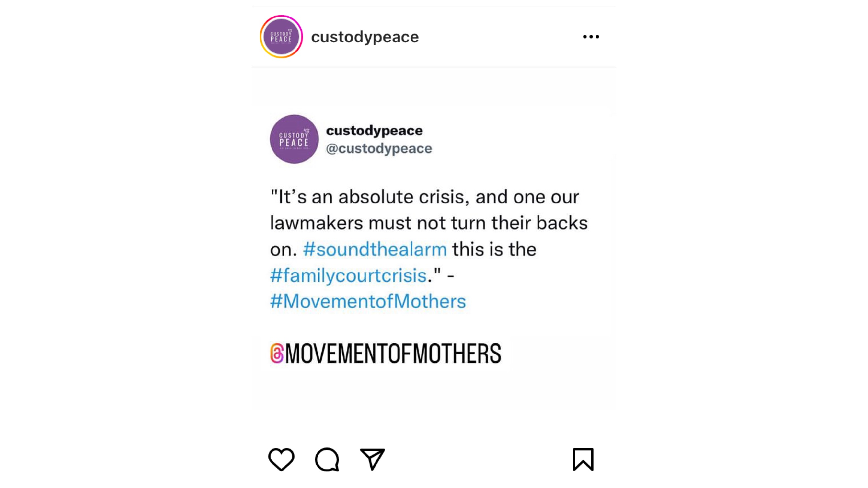Image resolution: width=868 pixels, height=488 pixels.
Task: Click the word "on." before #soundthealarm
Action: [x=284, y=250]
